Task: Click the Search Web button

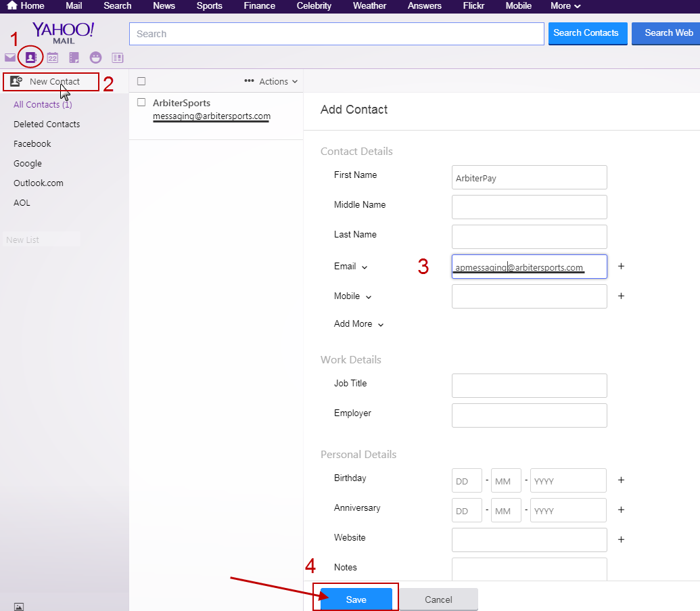Action: point(666,34)
